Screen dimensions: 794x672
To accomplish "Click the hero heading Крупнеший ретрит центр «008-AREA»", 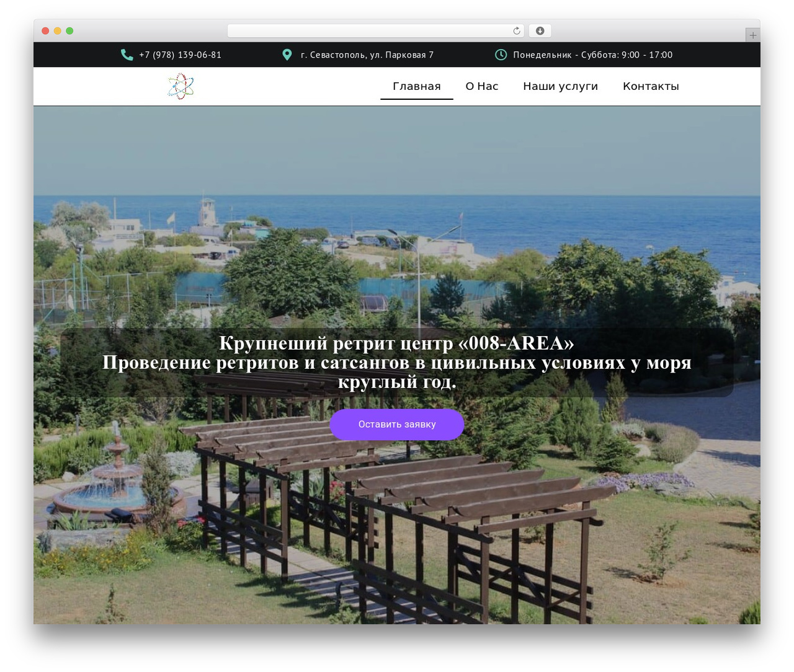I will point(397,343).
